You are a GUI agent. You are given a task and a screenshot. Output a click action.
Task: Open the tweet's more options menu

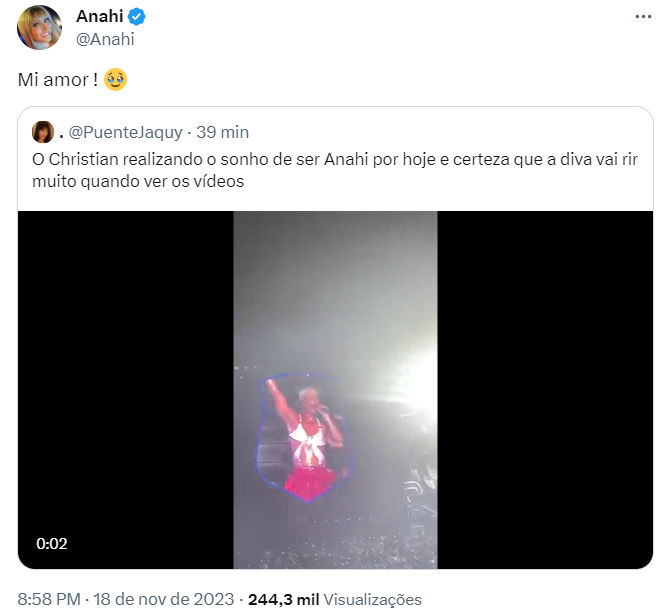click(643, 17)
